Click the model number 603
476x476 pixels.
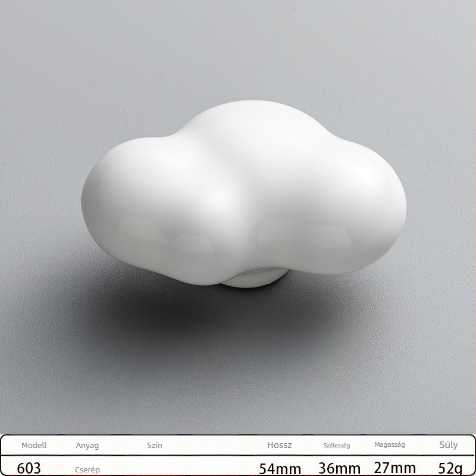click(x=30, y=468)
